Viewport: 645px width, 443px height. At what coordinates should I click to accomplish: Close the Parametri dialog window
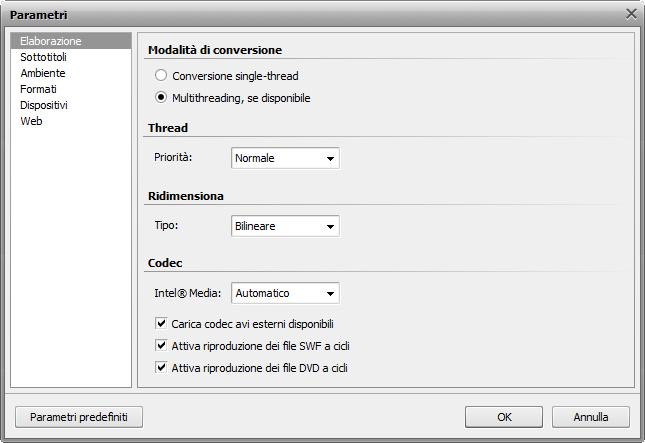click(631, 14)
